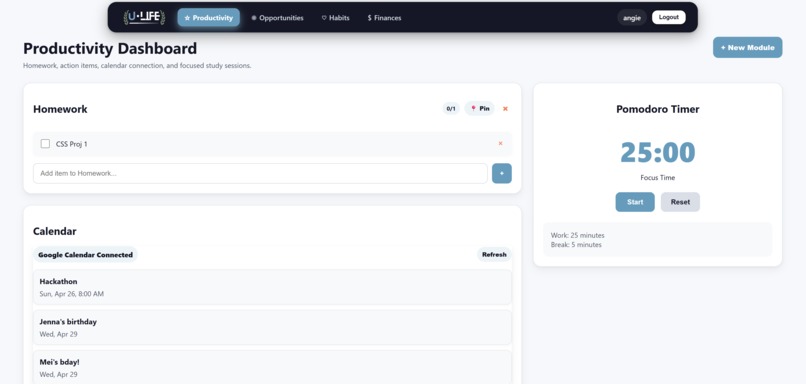
Task: Reset the Pomodoro timer
Action: click(x=680, y=202)
